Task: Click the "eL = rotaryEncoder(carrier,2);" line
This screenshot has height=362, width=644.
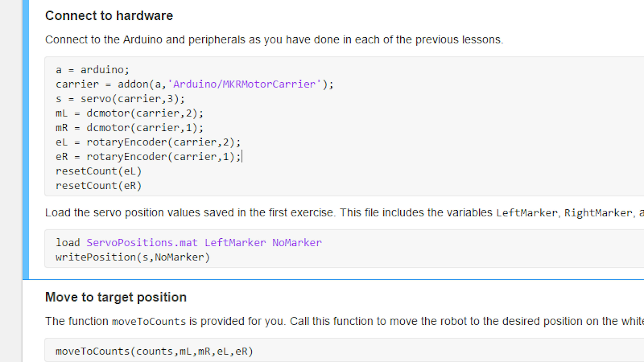Action: tap(148, 142)
